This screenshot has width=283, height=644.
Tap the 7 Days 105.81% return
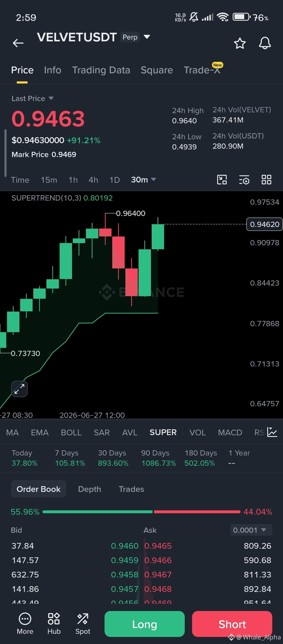click(x=70, y=458)
